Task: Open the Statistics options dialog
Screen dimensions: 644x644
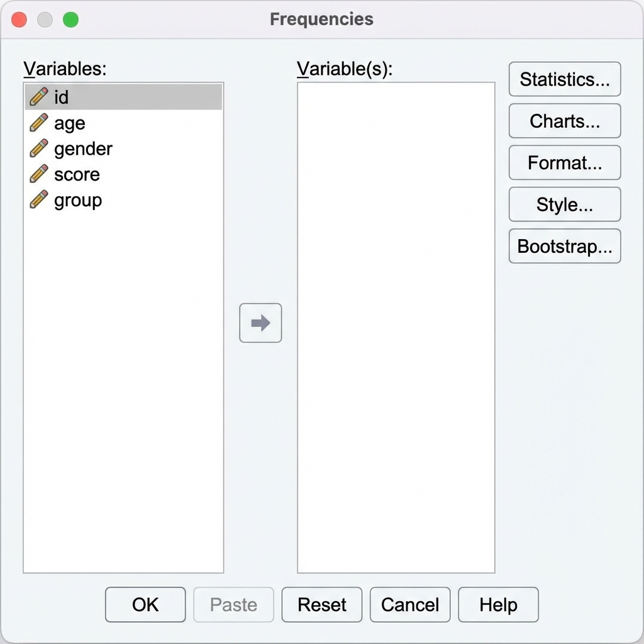Action: pos(564,79)
